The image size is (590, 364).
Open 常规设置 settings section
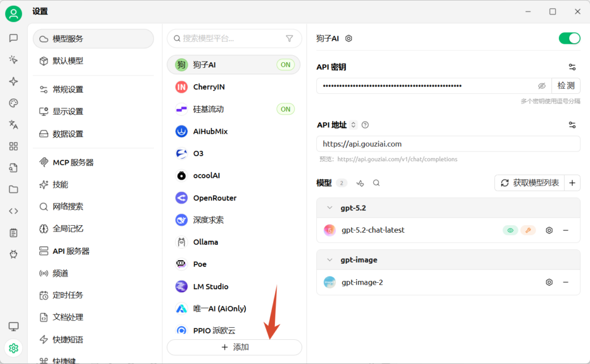tap(93, 89)
